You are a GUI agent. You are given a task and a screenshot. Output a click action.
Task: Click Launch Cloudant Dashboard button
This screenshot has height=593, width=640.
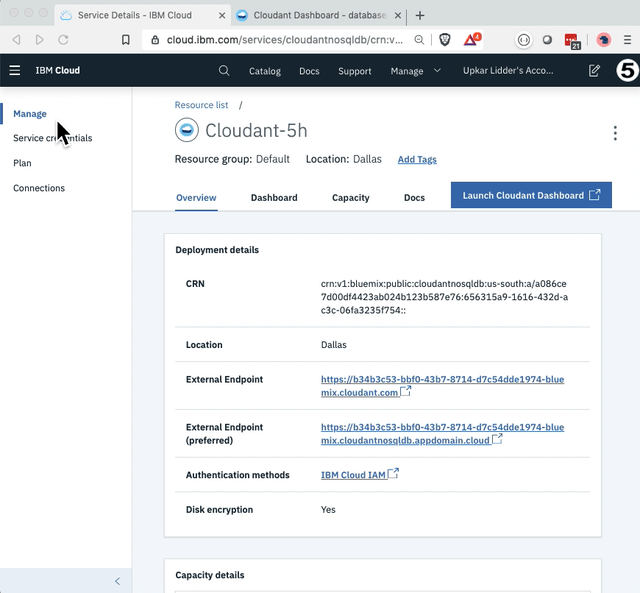coord(531,195)
